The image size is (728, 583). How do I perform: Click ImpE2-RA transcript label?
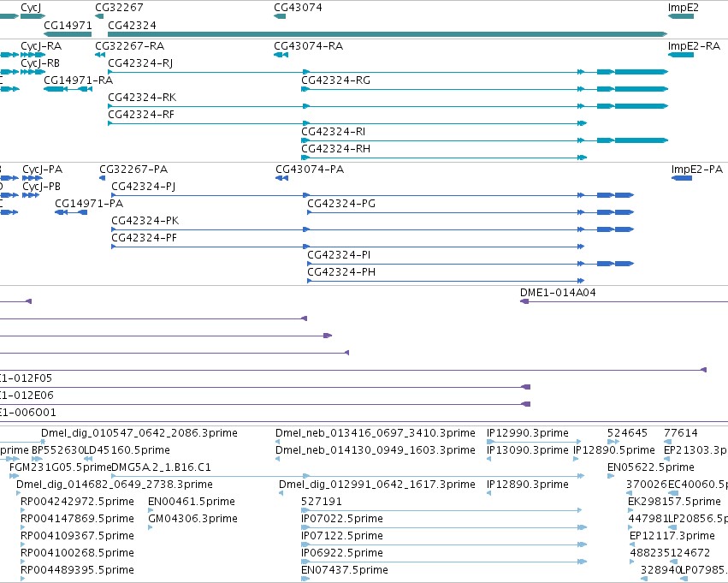point(694,45)
